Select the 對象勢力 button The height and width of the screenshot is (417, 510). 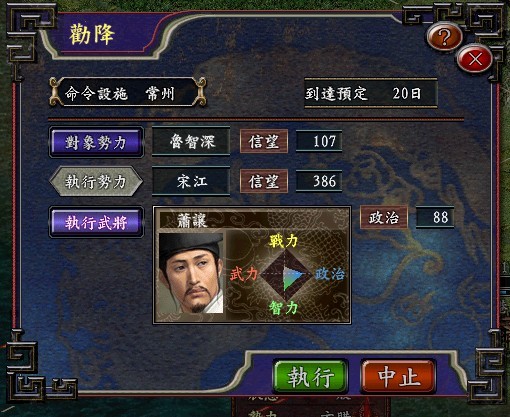click(x=96, y=142)
